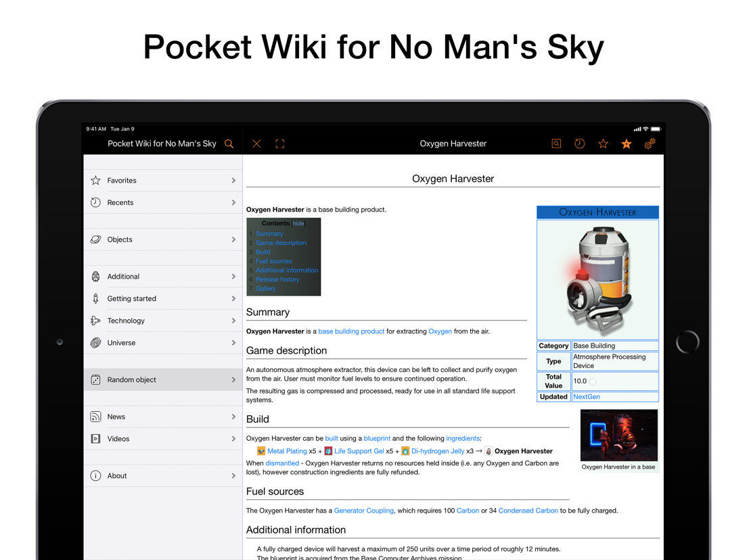Jump to Fuel sources in Contents
Image resolution: width=747 pixels, height=560 pixels.
coord(274,261)
